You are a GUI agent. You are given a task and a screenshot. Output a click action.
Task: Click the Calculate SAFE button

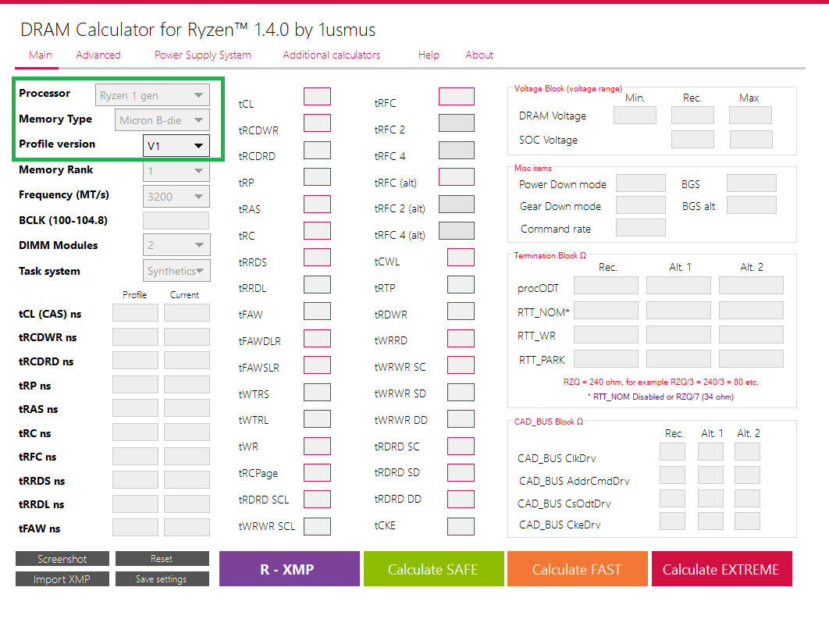[433, 569]
